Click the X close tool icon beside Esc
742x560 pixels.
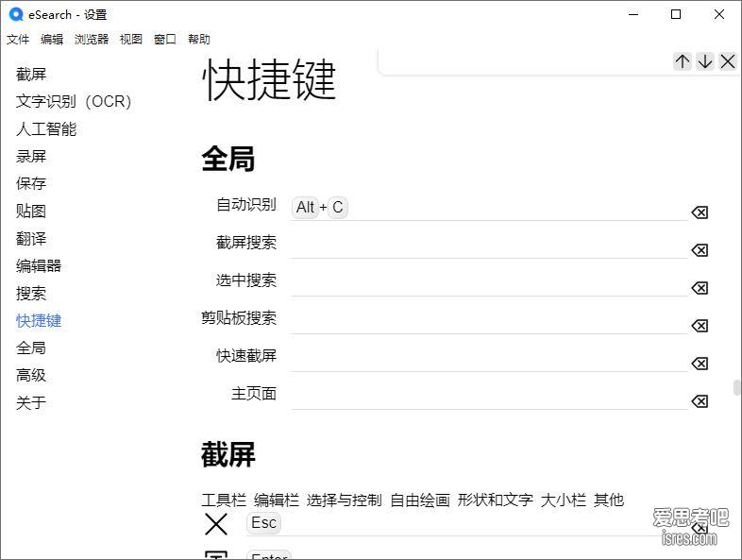(x=216, y=524)
